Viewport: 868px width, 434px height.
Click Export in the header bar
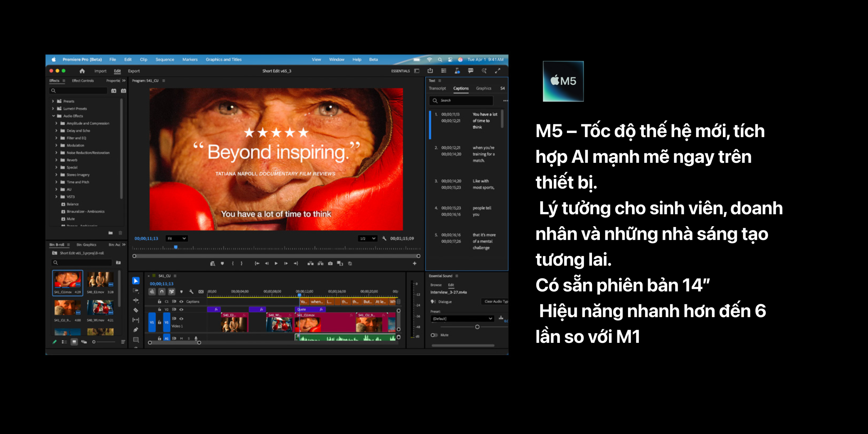tap(134, 71)
